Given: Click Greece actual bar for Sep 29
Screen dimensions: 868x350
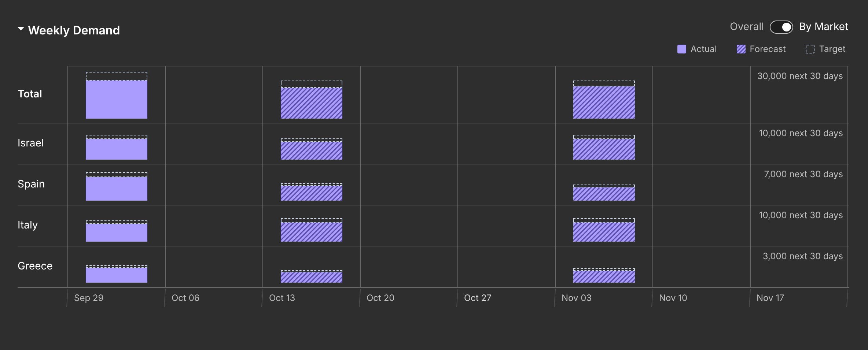Looking at the screenshot, I should pos(117,275).
